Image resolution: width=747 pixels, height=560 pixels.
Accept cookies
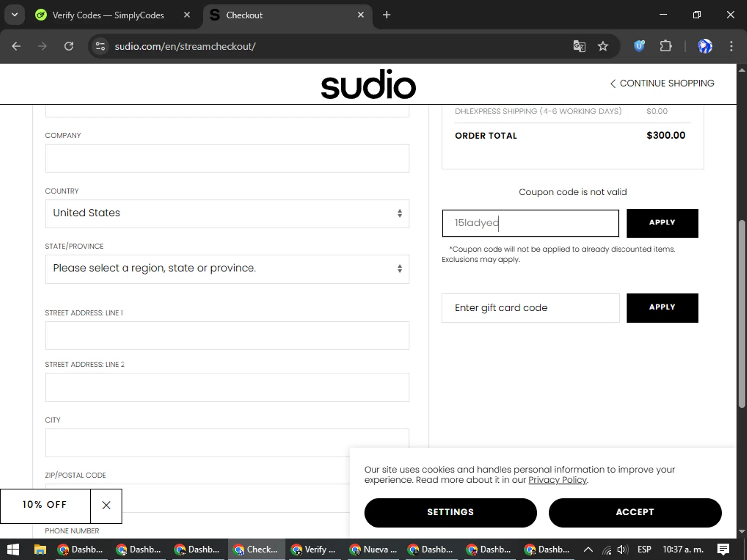pos(635,513)
